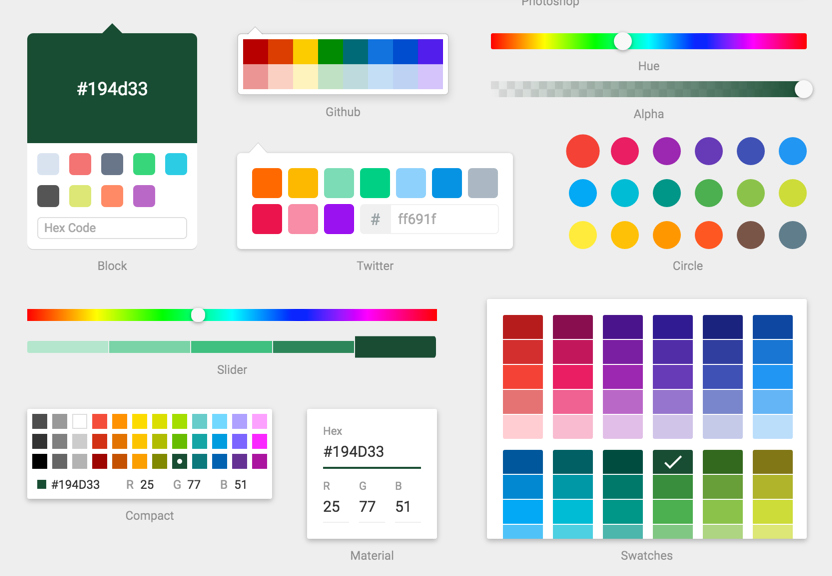The width and height of the screenshot is (832, 576).
Task: Pick the light pink swatch in Github bottom row
Action: (x=280, y=76)
